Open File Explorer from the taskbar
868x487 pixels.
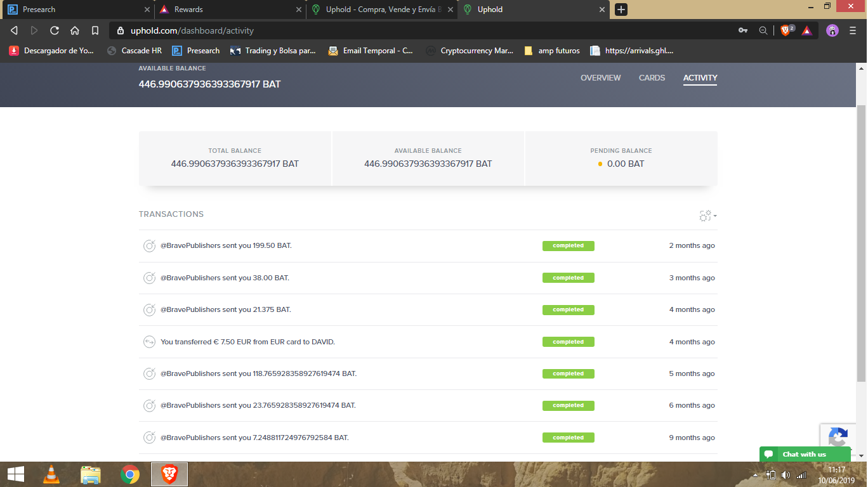click(91, 474)
